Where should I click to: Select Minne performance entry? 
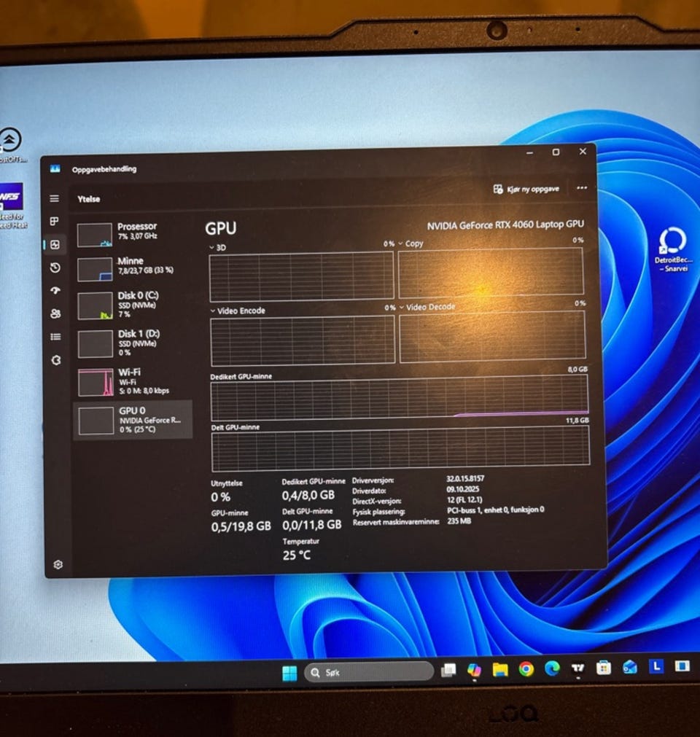133,268
